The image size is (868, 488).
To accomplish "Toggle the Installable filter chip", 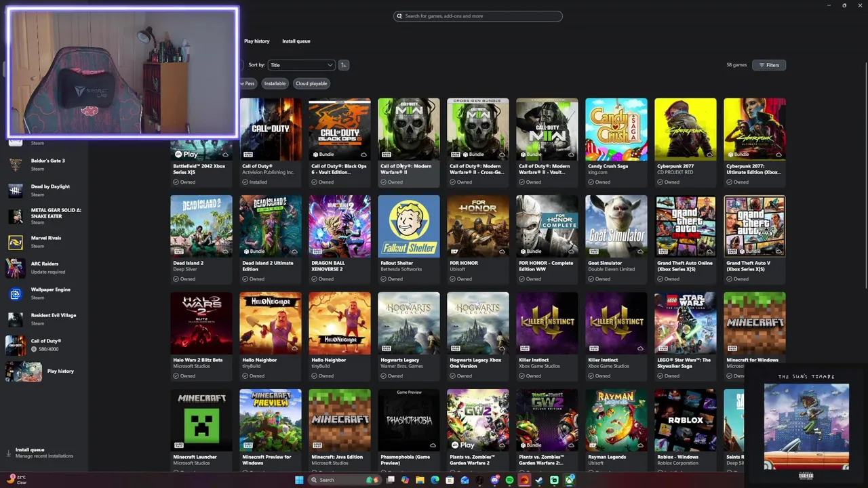I will point(275,83).
